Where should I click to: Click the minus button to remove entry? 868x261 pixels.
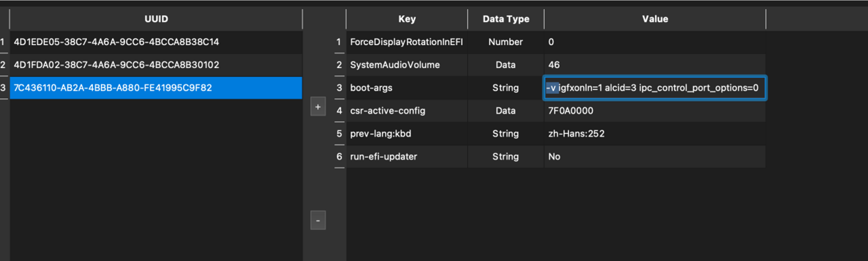click(318, 220)
